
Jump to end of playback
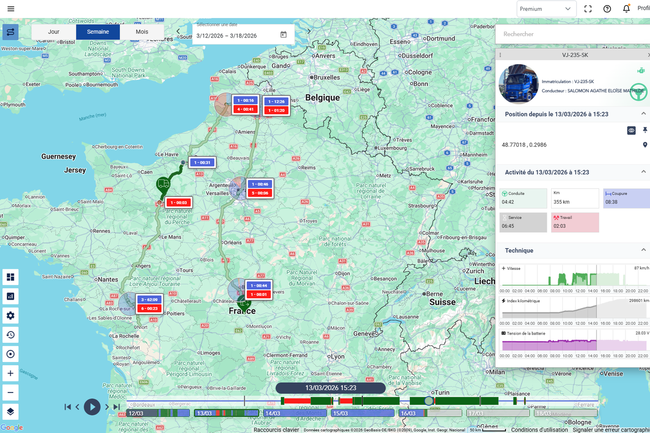coord(116,407)
